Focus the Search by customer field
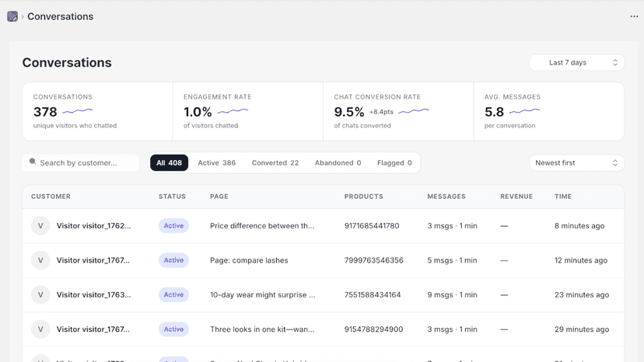 point(81,163)
